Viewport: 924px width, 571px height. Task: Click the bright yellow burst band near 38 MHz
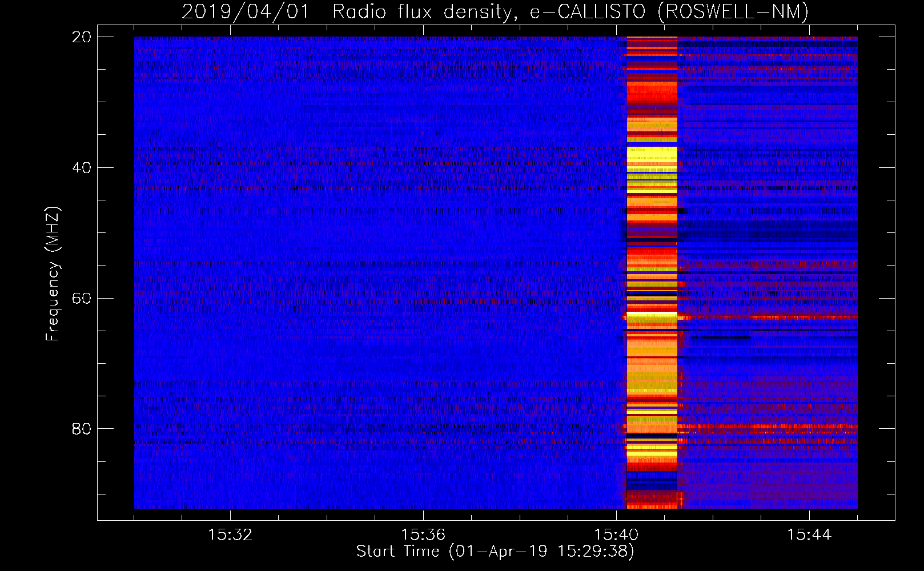pyautogui.click(x=652, y=155)
